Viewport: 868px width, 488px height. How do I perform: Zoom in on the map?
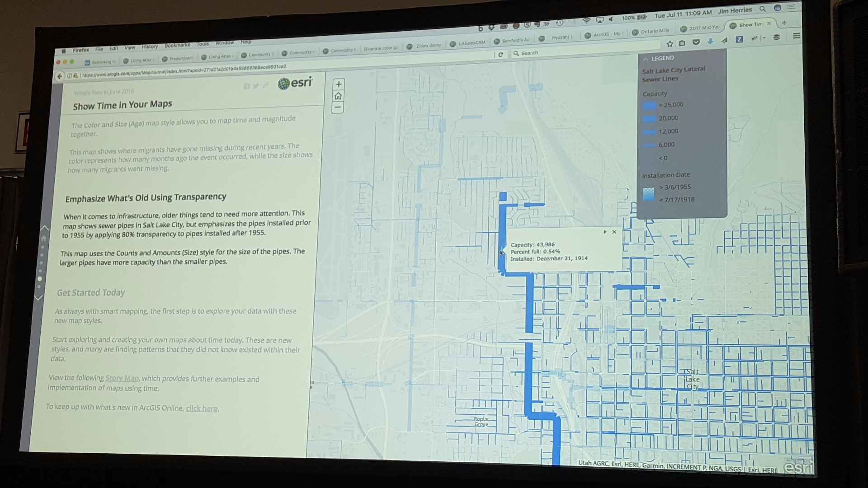point(338,84)
